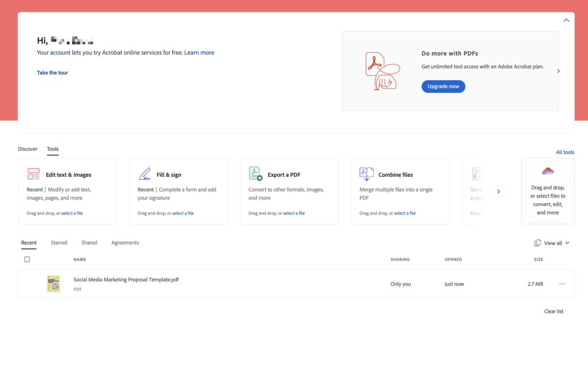Open the three-dot menu for Social Media Marketing Proposal
The width and height of the screenshot is (588, 392).
562,284
